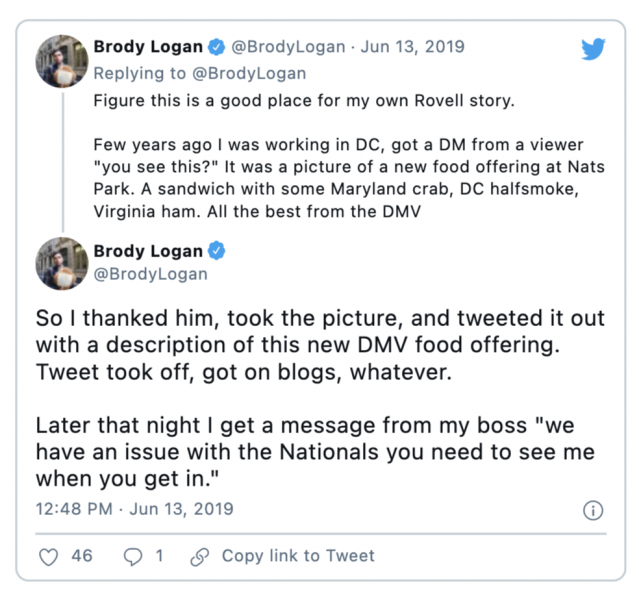The width and height of the screenshot is (639, 600).
Task: Open the Replying to @BrodyLogan mention
Action: (x=249, y=73)
